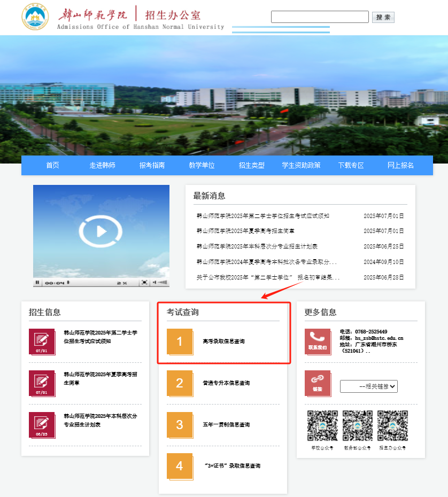Screen dimensions: 448x497
Task: Click inside the search input field
Action: point(320,17)
